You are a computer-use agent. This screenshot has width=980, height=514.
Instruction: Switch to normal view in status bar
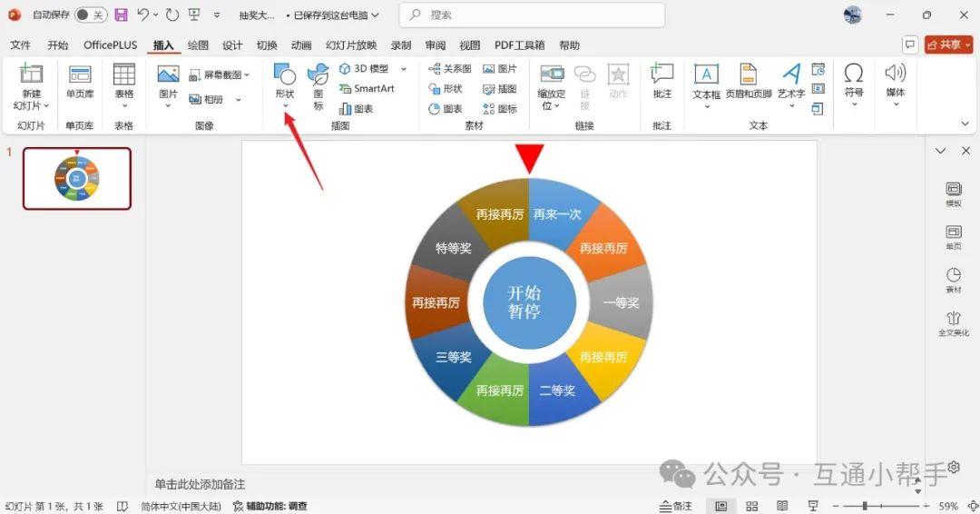720,505
